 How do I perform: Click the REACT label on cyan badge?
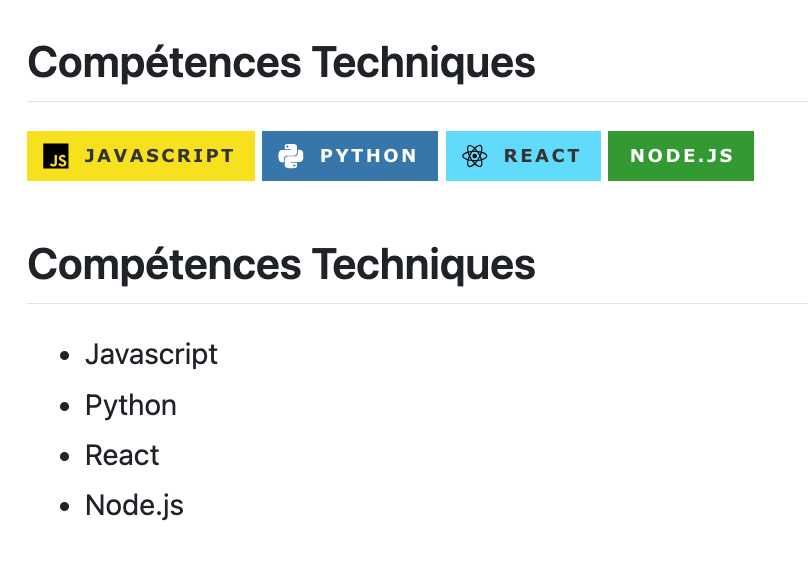[542, 156]
